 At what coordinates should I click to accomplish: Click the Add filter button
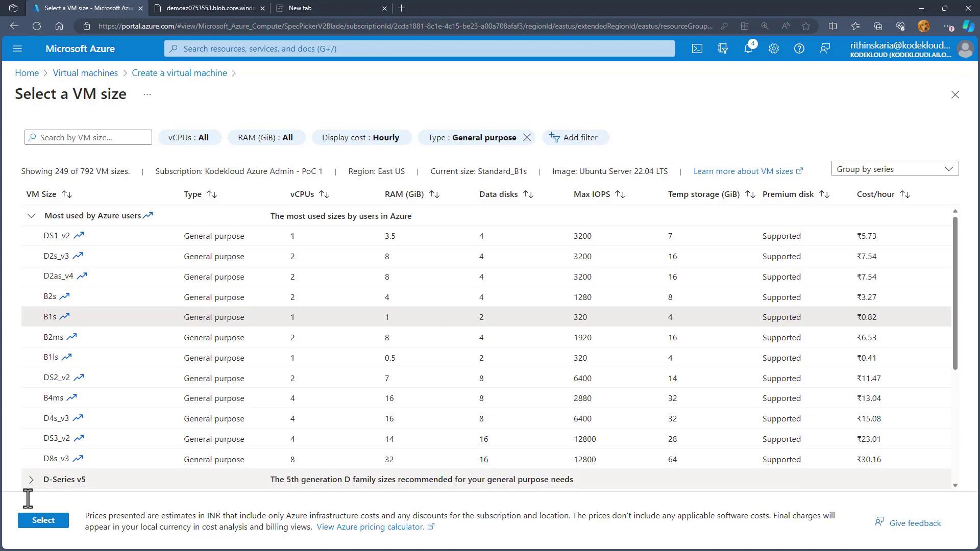(575, 137)
